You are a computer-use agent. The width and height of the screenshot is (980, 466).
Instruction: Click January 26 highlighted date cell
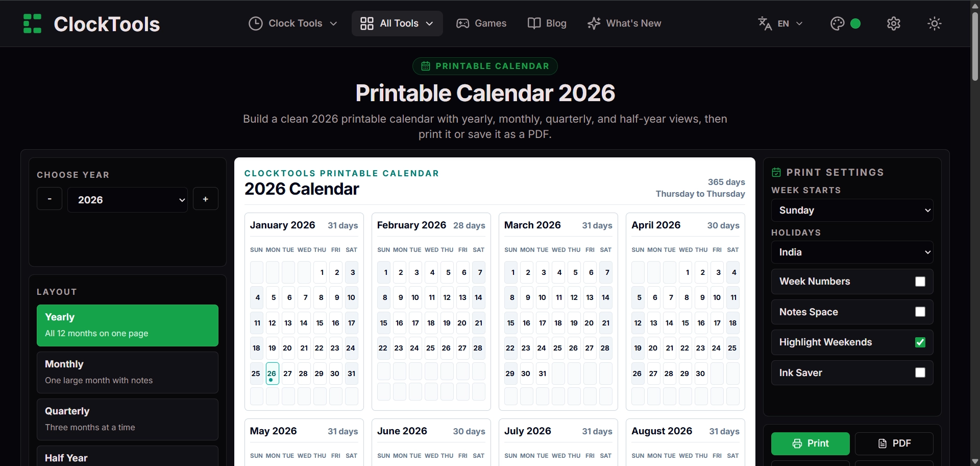point(272,374)
